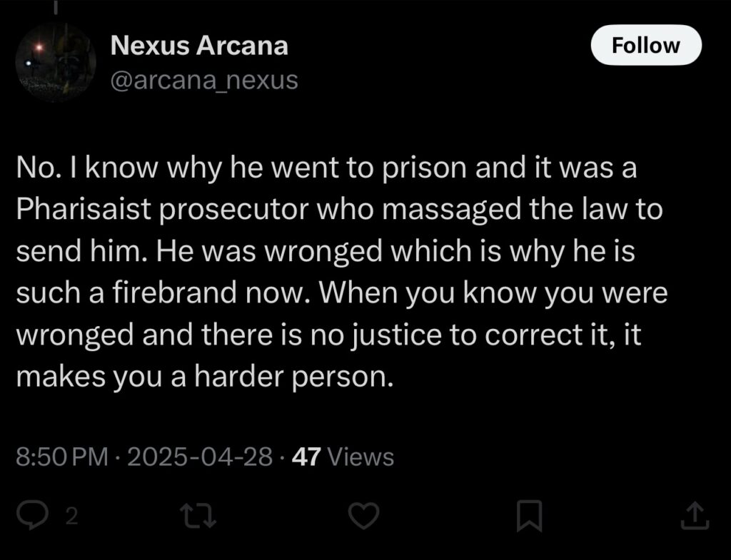Click the word "Pharisaist" in the tweet
The image size is (731, 560).
84,209
